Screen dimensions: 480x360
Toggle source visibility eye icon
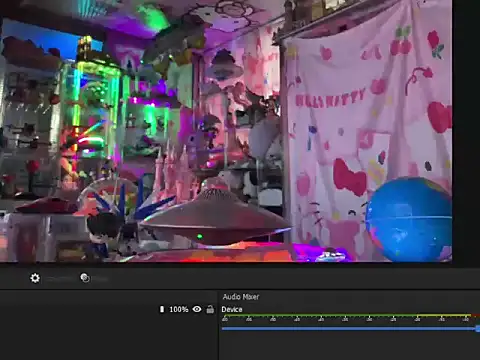click(197, 309)
